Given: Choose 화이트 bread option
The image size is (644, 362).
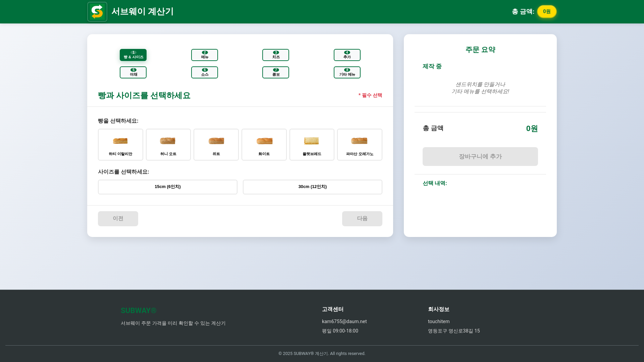Looking at the screenshot, I should [x=264, y=144].
